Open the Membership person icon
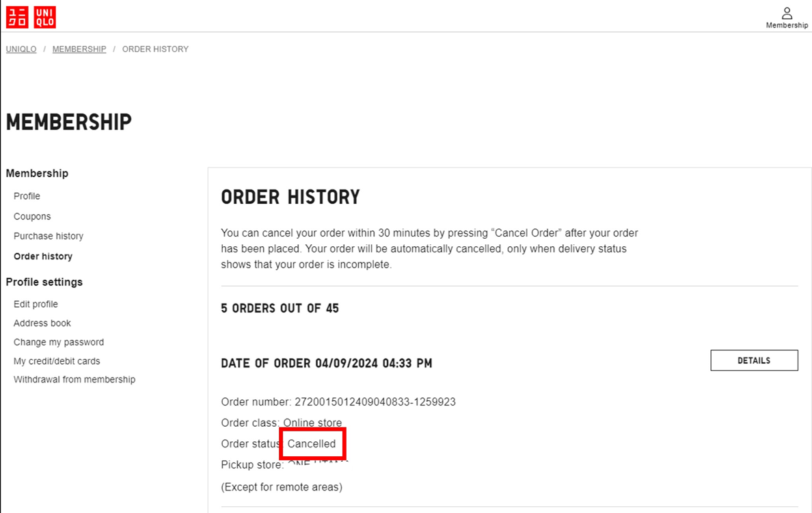The height and width of the screenshot is (513, 812). [x=787, y=18]
